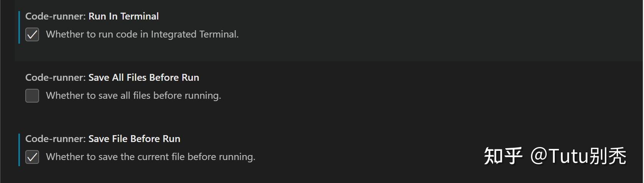Click "Code-runner:" prefix of Save File Before Run

[55, 139]
